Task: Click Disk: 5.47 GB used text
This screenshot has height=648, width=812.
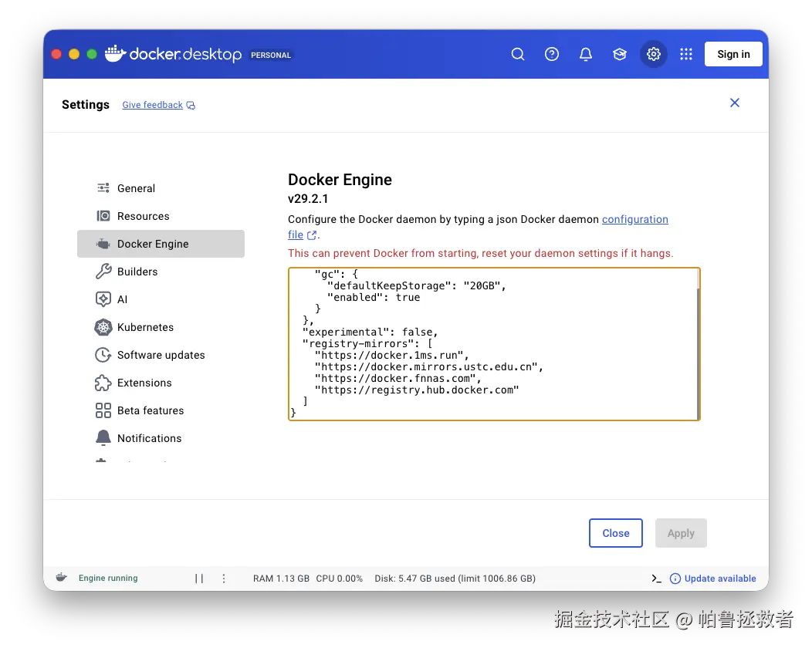Action: click(x=414, y=579)
